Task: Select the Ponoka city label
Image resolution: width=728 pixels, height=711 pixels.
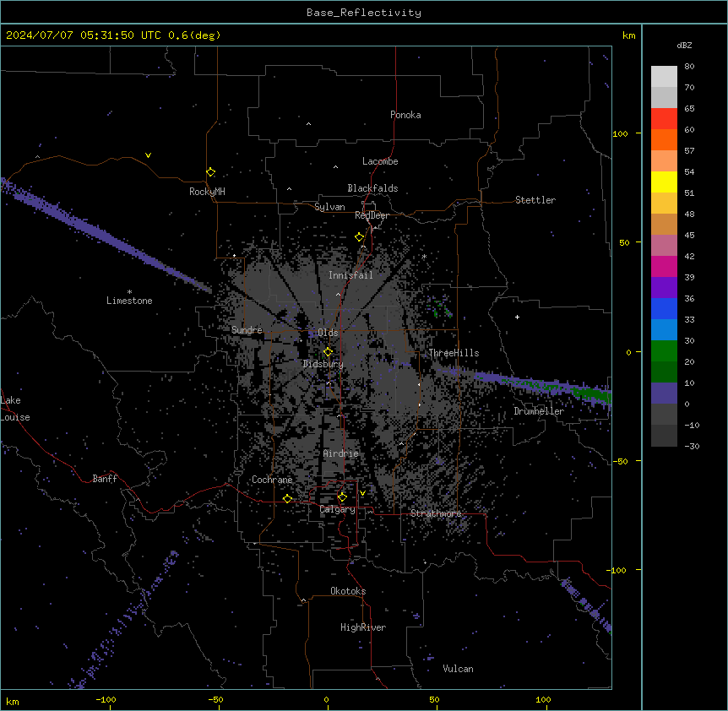Action: [405, 115]
